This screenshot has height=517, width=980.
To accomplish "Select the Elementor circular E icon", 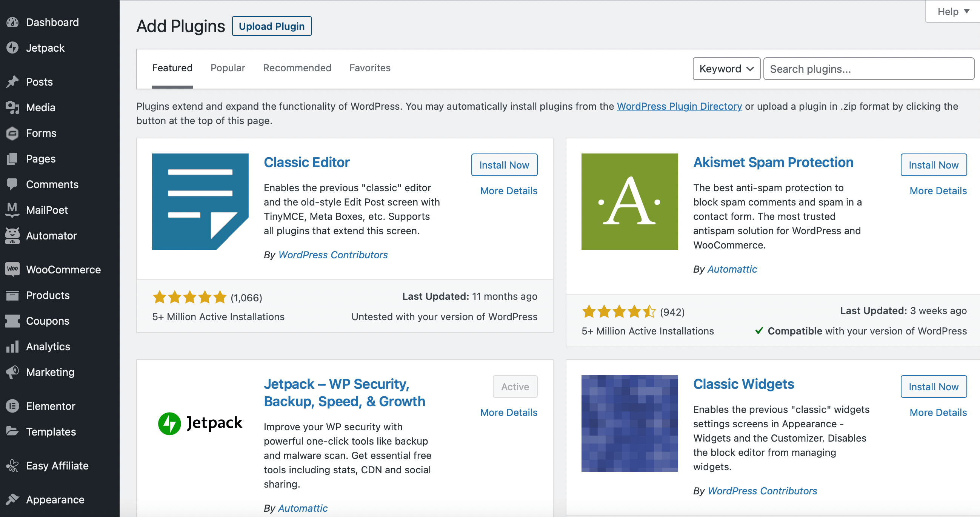I will 12,406.
